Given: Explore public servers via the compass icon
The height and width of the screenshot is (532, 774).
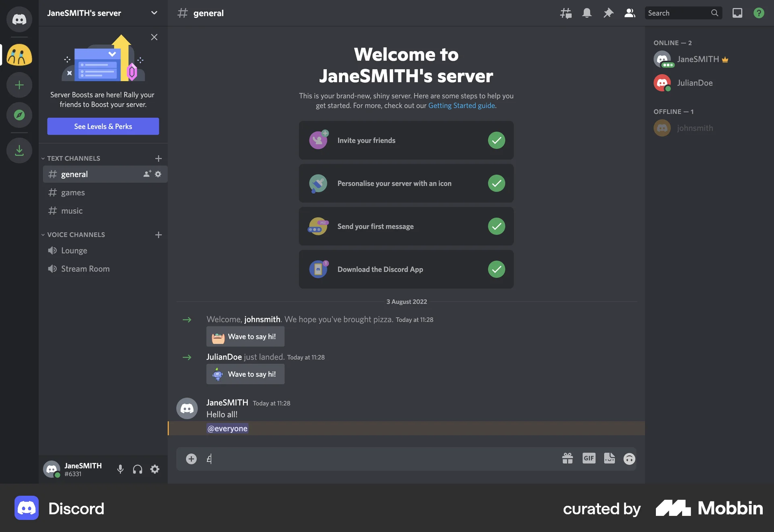Looking at the screenshot, I should click(x=19, y=115).
